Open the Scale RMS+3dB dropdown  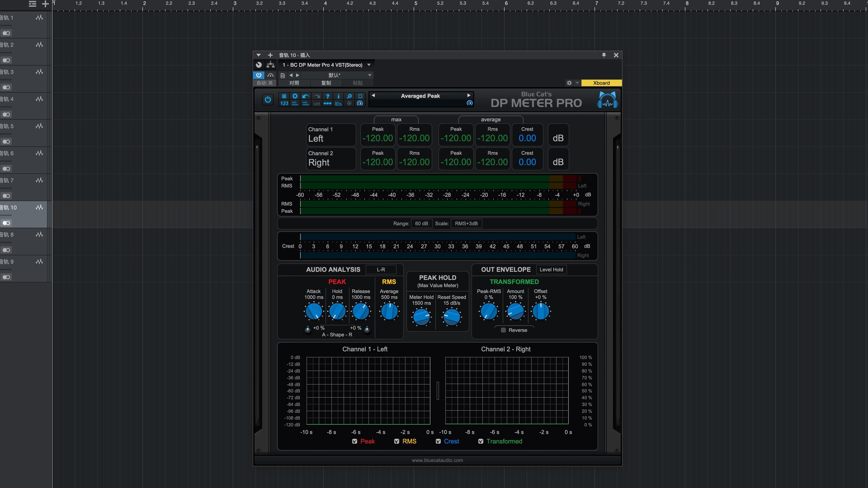pyautogui.click(x=466, y=224)
